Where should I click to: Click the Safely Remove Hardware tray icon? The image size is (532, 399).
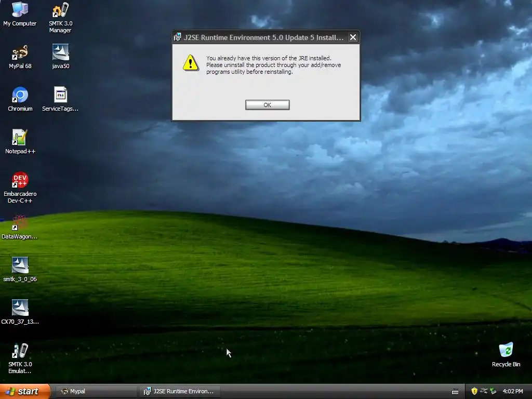493,391
